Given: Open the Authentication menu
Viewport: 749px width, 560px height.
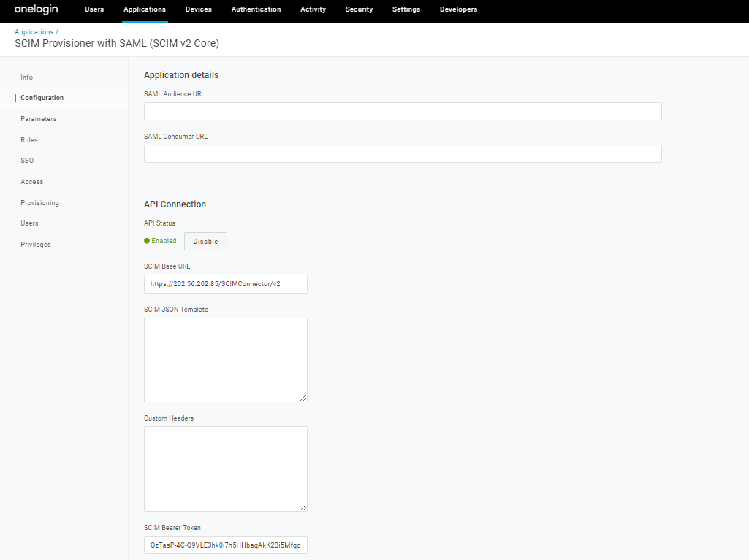Looking at the screenshot, I should (256, 9).
